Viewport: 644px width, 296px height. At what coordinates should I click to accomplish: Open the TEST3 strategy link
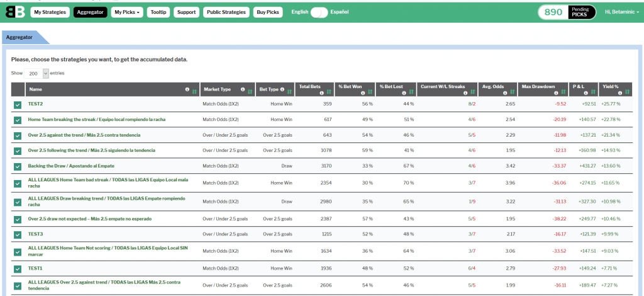coord(35,234)
